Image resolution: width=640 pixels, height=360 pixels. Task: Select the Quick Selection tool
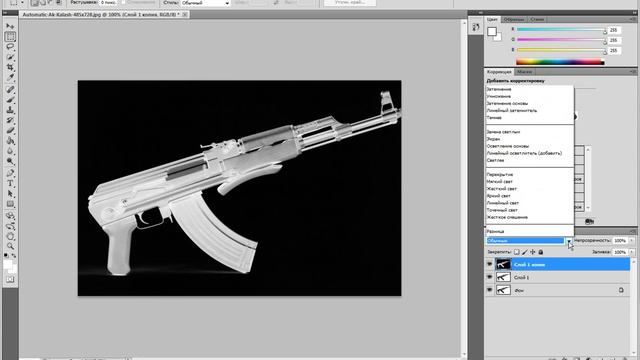click(x=10, y=57)
